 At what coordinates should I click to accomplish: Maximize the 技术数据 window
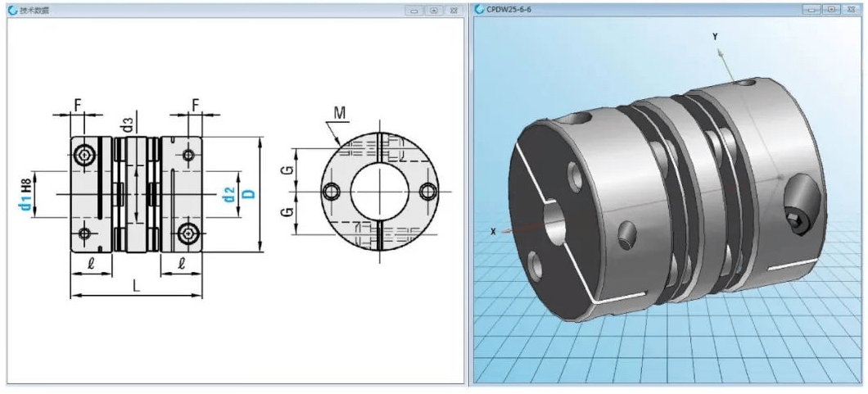pos(433,10)
